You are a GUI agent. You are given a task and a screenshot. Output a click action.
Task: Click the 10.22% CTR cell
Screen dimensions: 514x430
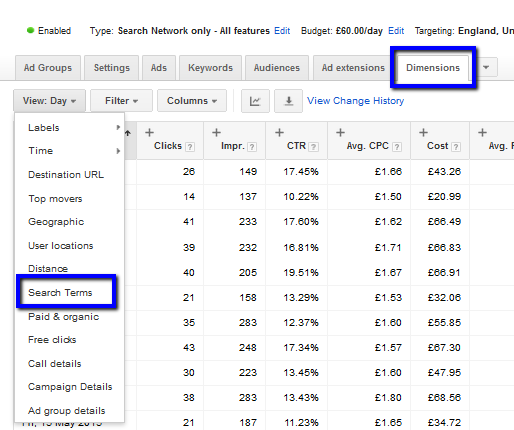click(x=301, y=197)
